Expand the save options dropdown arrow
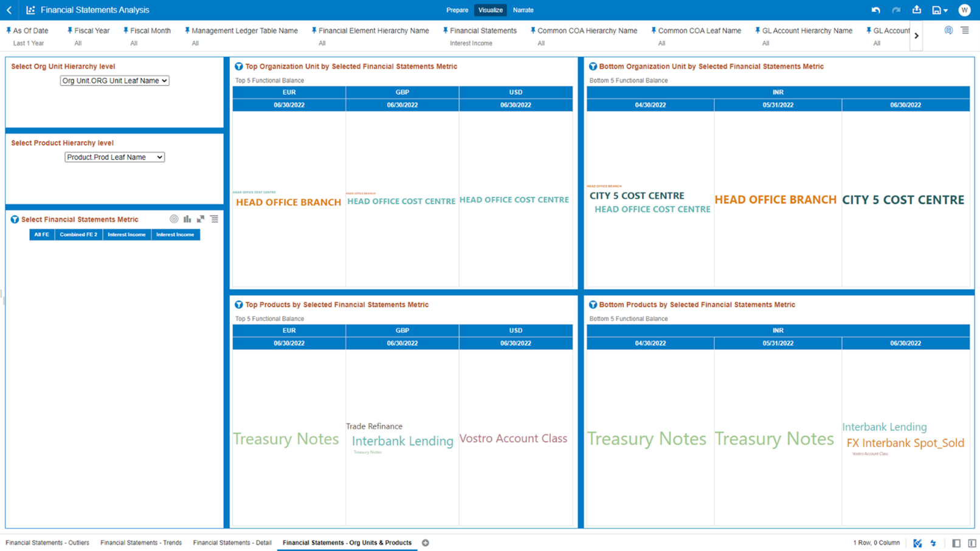Image resolution: width=980 pixels, height=551 pixels. point(945,10)
